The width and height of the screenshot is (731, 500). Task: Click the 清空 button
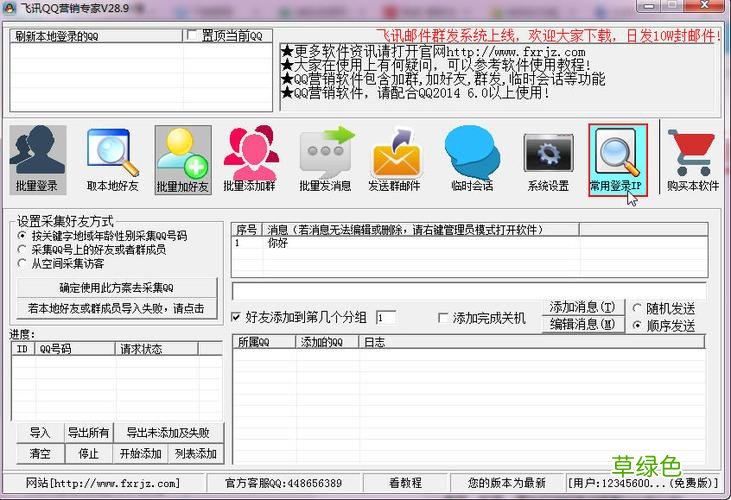(40, 453)
